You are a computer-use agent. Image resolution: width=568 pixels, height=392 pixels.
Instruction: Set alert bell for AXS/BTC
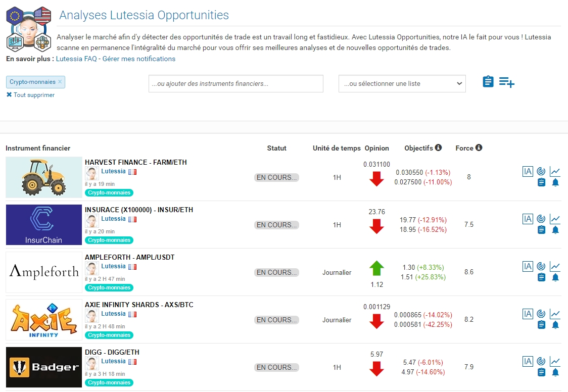click(555, 325)
